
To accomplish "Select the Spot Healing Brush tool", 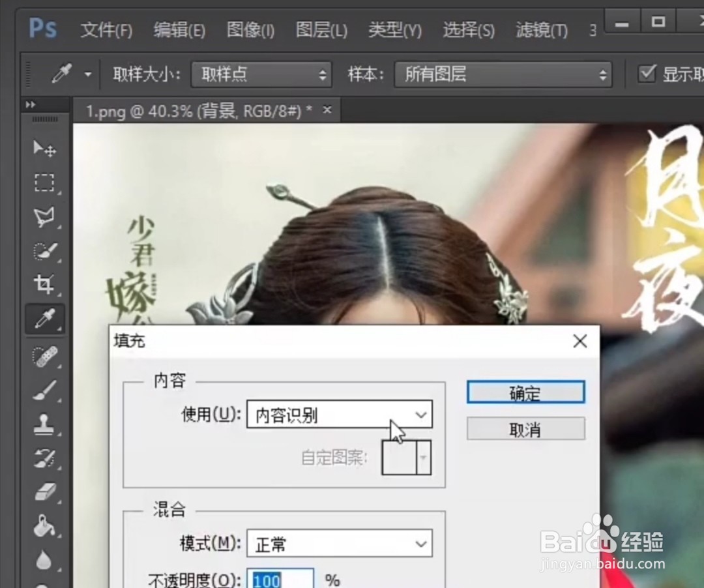I will click(x=44, y=357).
